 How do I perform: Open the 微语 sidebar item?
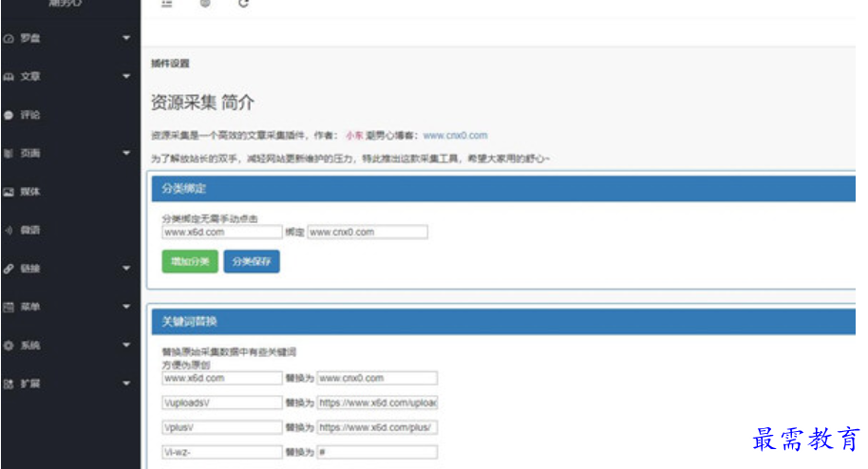click(x=70, y=231)
